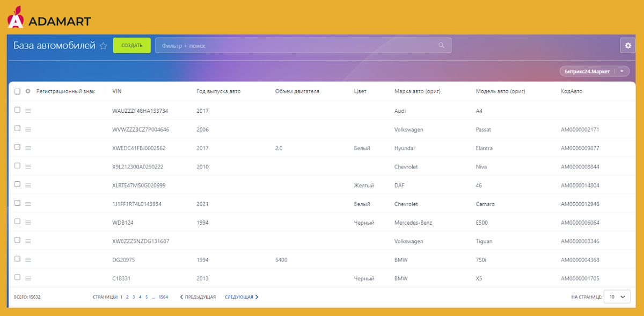Screen dimensions: 644x316
Task: Check the row with VIN 1J1FF1R74L0143934
Action: (17, 203)
